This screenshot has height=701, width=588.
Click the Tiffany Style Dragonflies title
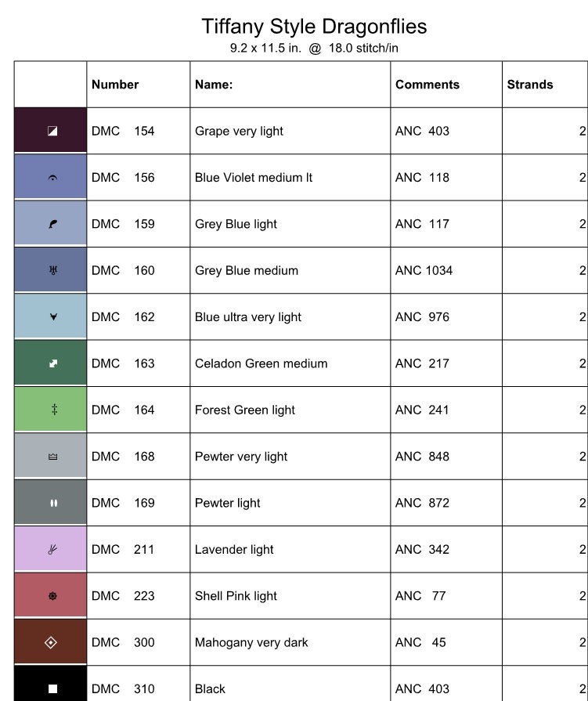pyautogui.click(x=314, y=27)
